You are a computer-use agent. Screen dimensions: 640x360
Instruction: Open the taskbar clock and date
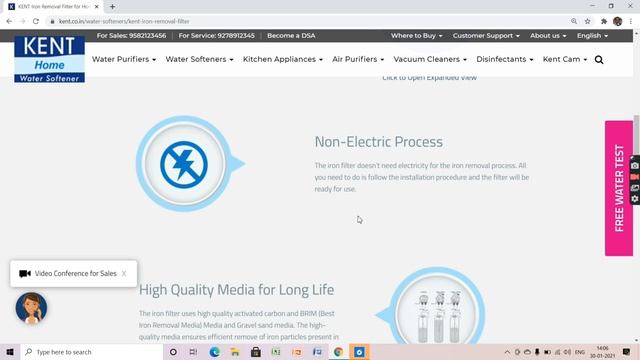tap(602, 352)
